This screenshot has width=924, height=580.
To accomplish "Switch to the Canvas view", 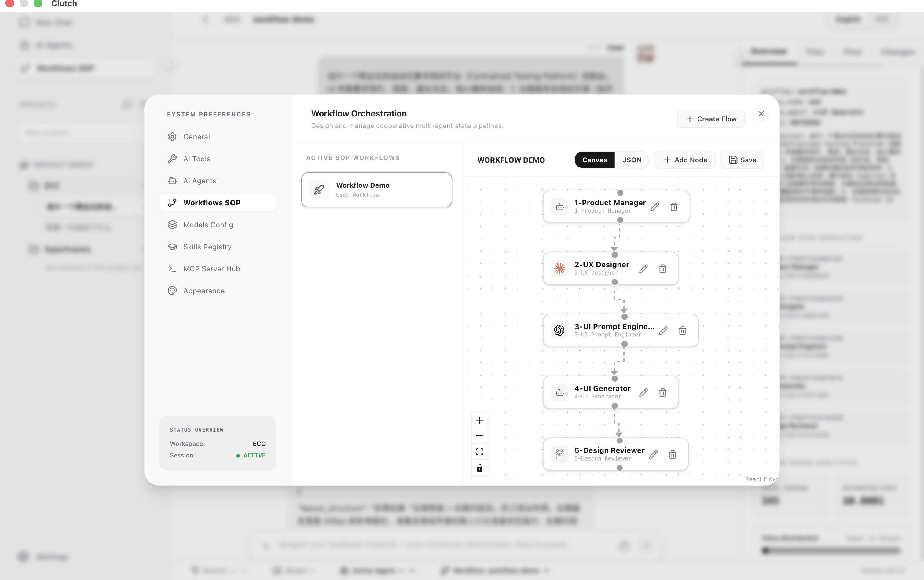I will [x=595, y=160].
